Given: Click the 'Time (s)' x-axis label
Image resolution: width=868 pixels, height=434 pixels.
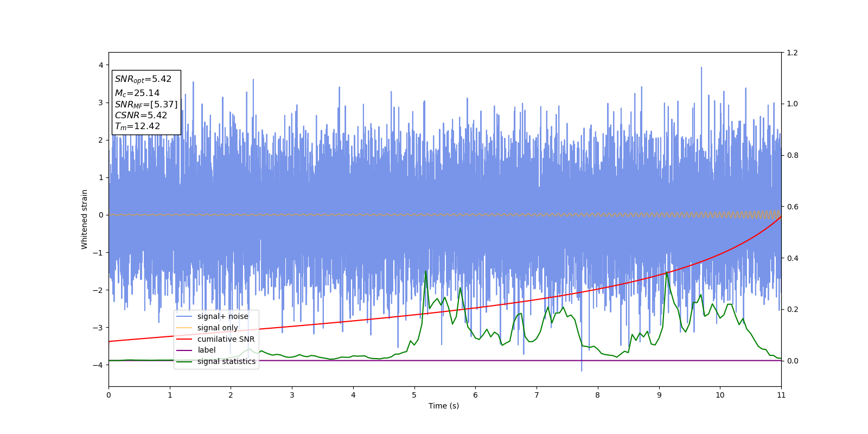Looking at the screenshot, I should pyautogui.click(x=444, y=406).
